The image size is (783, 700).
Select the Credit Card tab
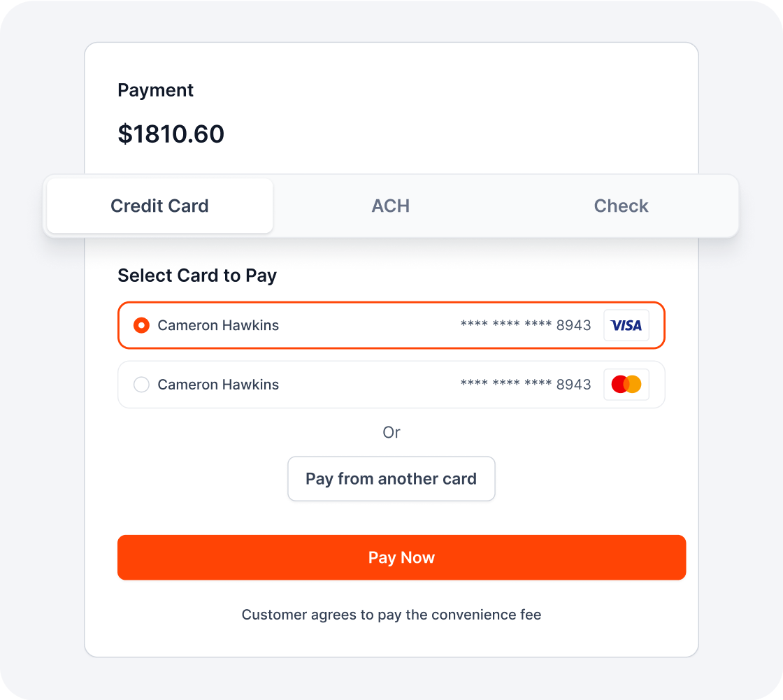click(159, 206)
